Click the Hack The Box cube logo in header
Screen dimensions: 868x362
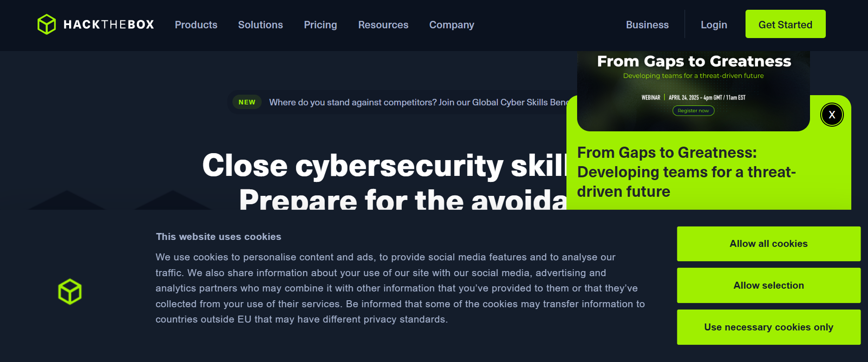click(x=46, y=25)
